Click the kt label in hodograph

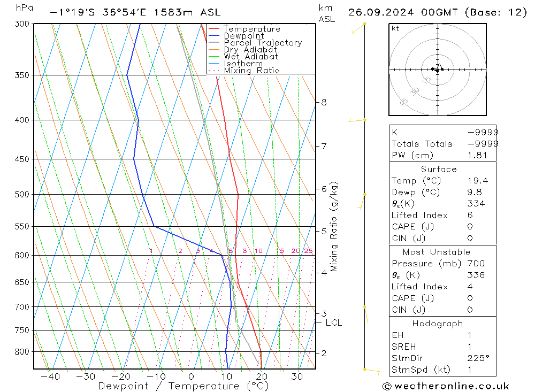395,28
